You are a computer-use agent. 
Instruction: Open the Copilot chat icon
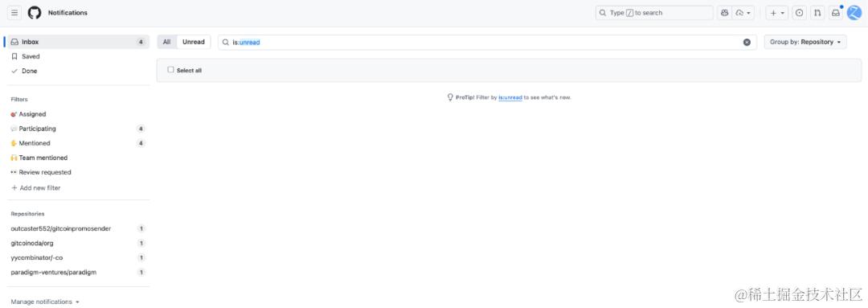coord(724,13)
